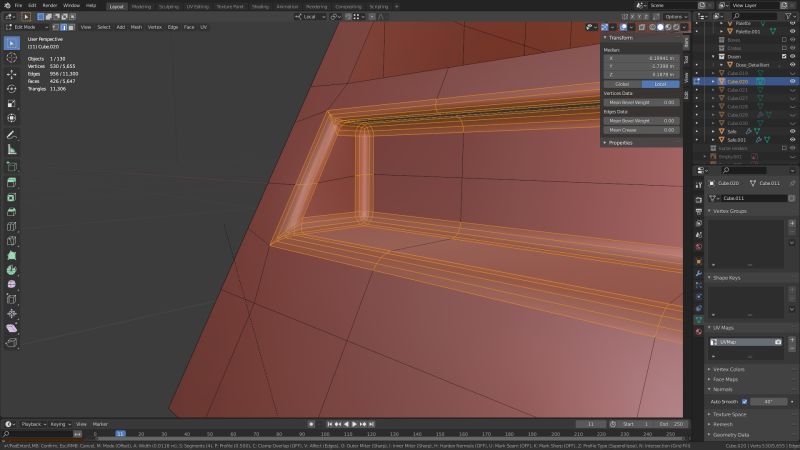The width and height of the screenshot is (800, 450).
Task: Expand Cube.020 tree row in outliner
Action: tap(713, 82)
